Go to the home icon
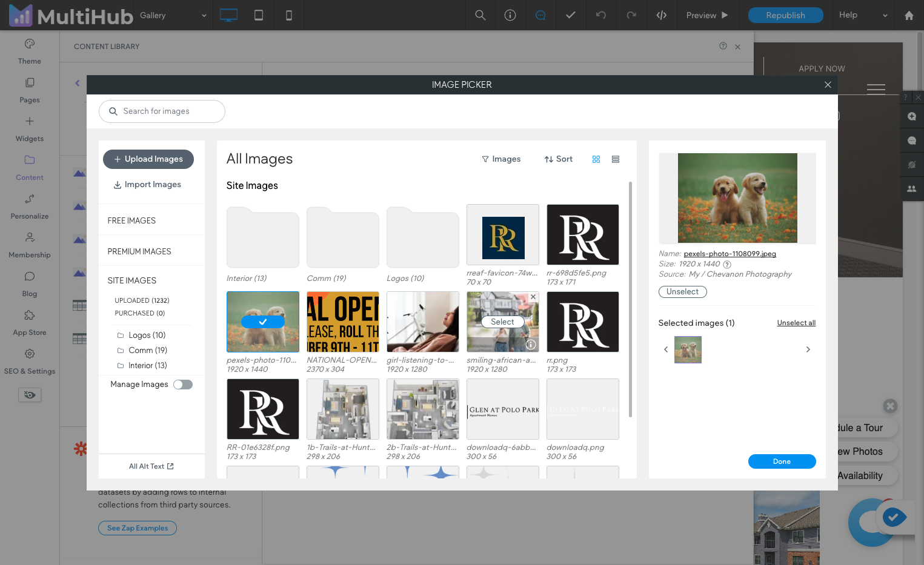Image resolution: width=924 pixels, height=565 pixels. click(x=909, y=15)
